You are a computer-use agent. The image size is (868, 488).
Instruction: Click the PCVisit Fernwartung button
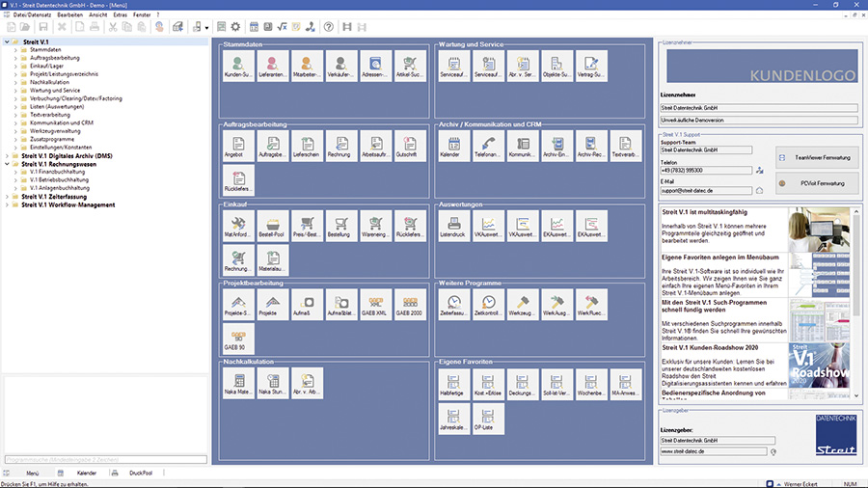point(817,183)
